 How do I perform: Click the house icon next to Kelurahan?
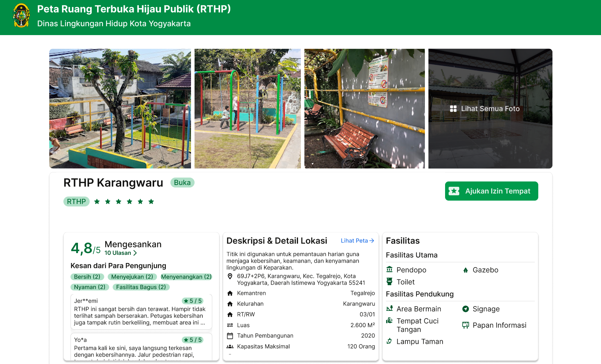point(230,304)
